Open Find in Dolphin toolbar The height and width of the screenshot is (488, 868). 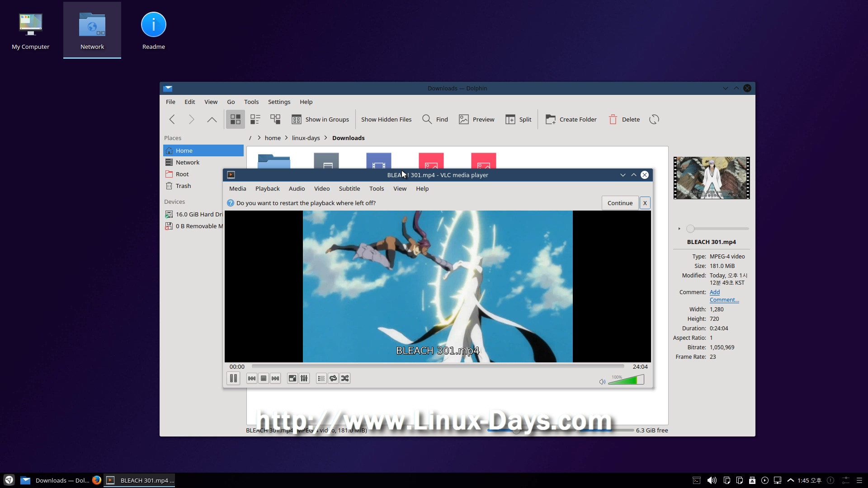[435, 119]
